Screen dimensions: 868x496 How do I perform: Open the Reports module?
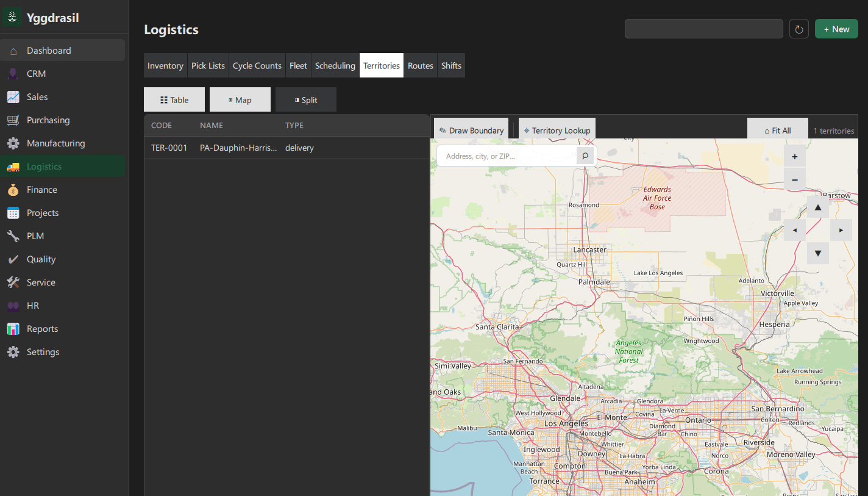tap(43, 328)
